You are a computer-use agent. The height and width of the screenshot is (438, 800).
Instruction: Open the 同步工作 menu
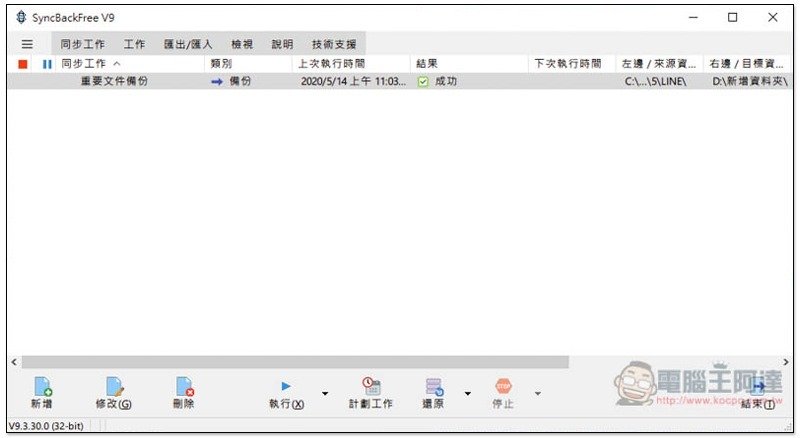pyautogui.click(x=82, y=44)
